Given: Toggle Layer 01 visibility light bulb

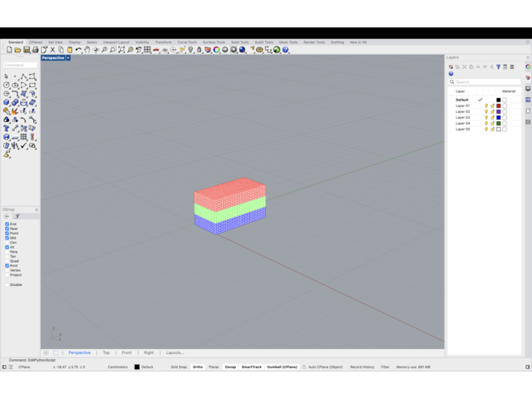Looking at the screenshot, I should [486, 106].
